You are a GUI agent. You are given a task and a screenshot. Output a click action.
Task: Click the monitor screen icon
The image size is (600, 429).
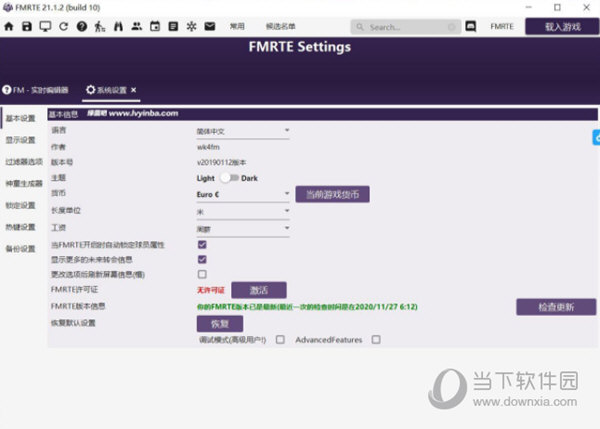click(45, 26)
